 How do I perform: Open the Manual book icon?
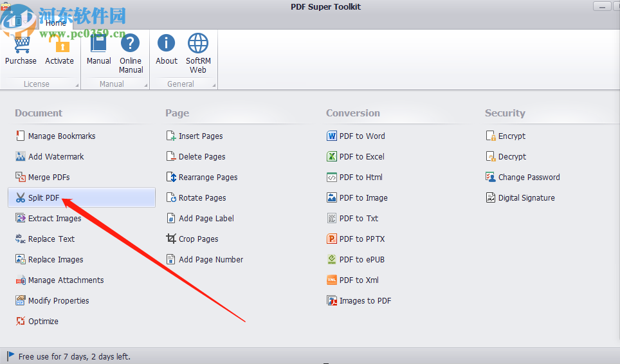pos(98,44)
